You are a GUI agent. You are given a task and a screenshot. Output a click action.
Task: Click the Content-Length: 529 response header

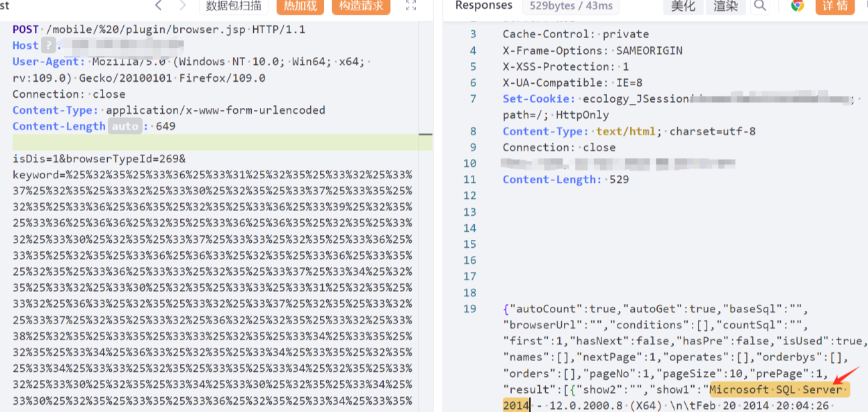click(566, 180)
